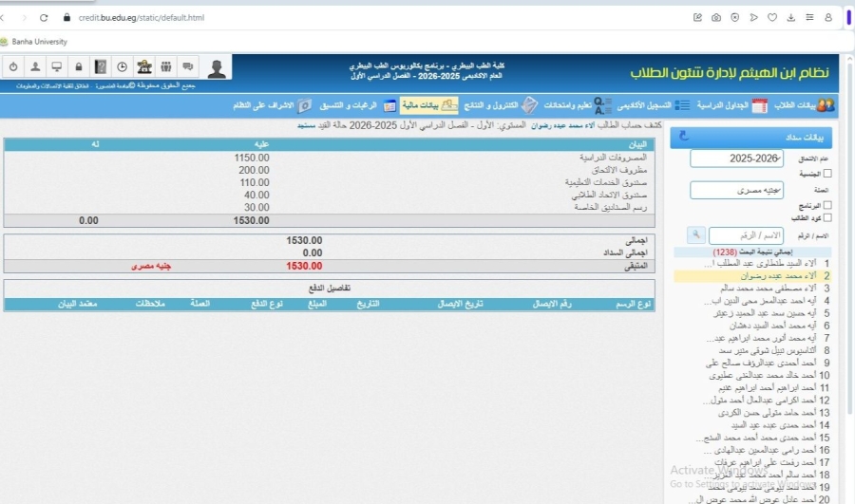Click the site padlock security icon
Image resolution: width=855 pixels, height=504 pixels.
click(x=66, y=17)
